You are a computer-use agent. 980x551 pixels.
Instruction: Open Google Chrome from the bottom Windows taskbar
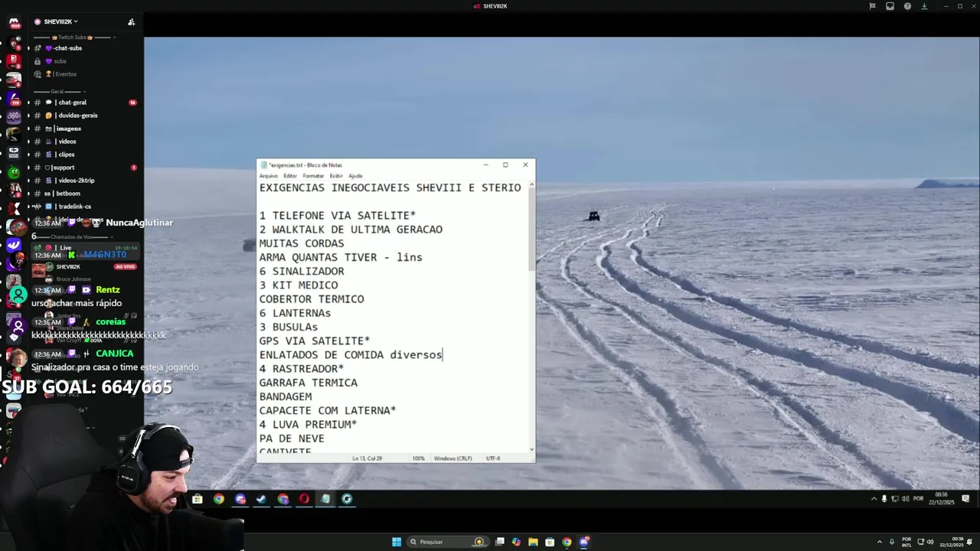[x=567, y=542]
